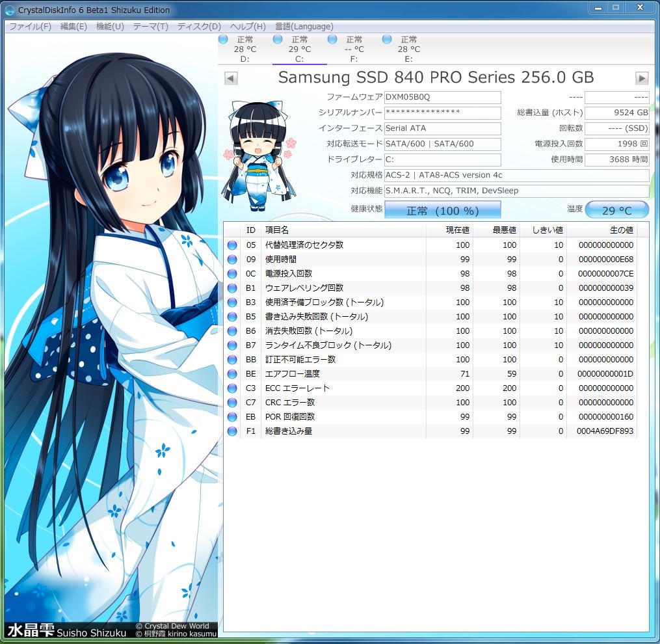
Task: Open the ファイル(F) menu
Action: click(30, 27)
